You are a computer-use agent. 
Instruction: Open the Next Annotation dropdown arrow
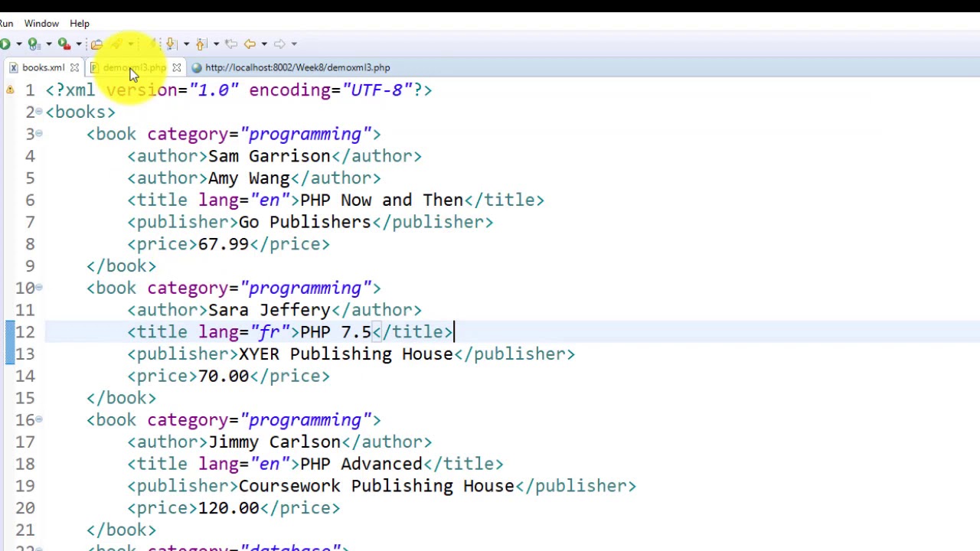(x=186, y=44)
